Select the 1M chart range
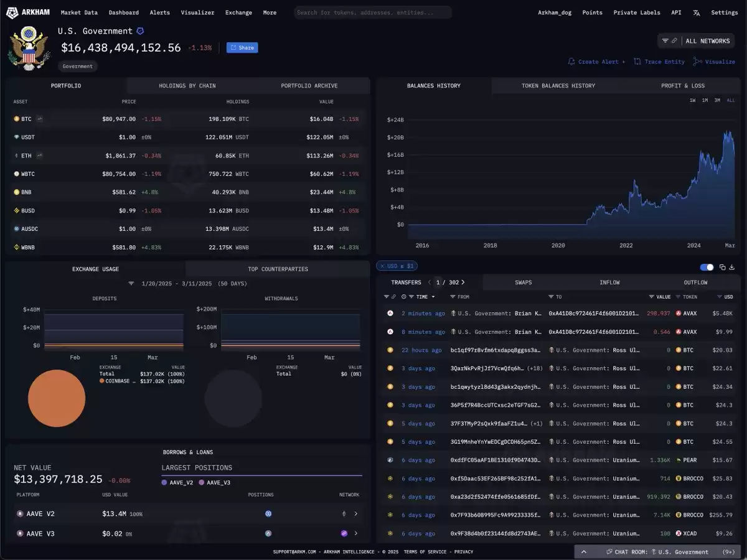The image size is (747, 560). click(x=705, y=100)
